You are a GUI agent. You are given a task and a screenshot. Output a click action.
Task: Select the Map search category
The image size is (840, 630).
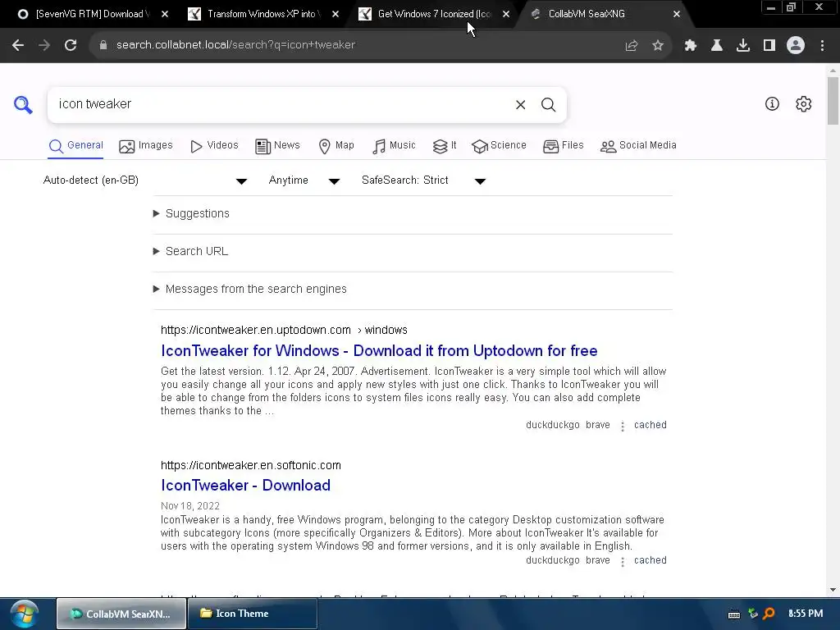pyautogui.click(x=336, y=146)
